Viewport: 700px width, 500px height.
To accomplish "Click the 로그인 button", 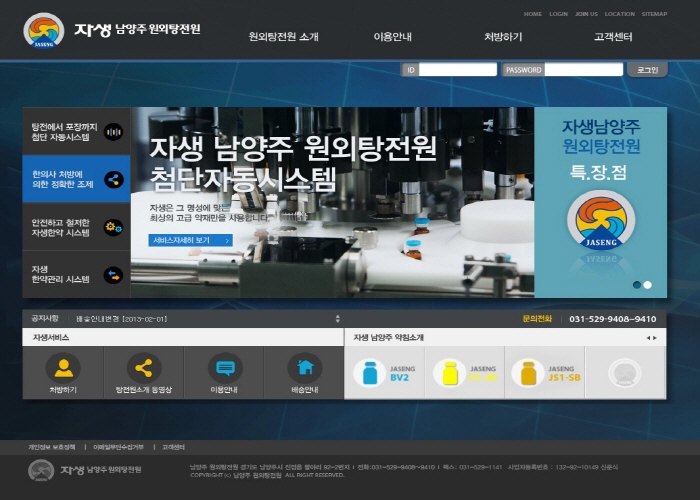I will click(647, 70).
